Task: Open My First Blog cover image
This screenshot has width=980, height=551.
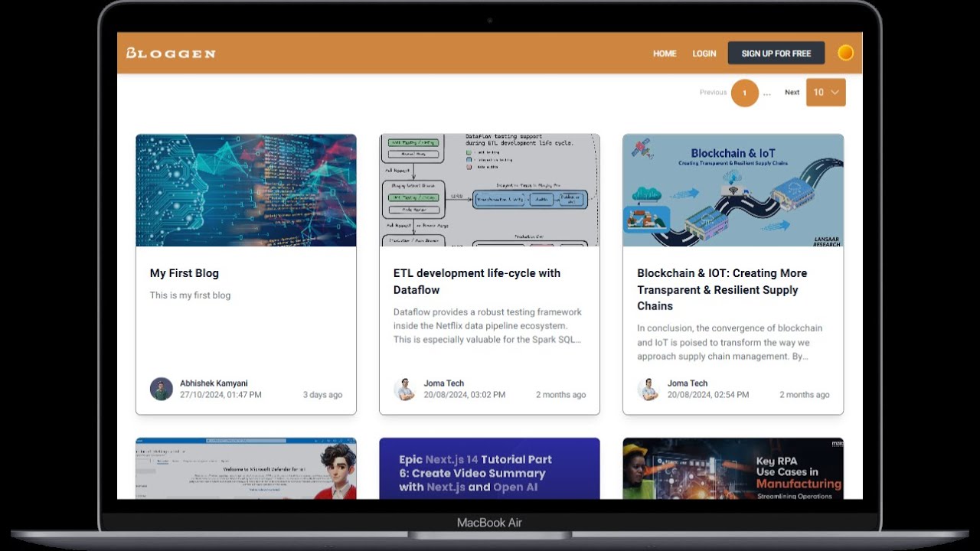Action: 246,191
